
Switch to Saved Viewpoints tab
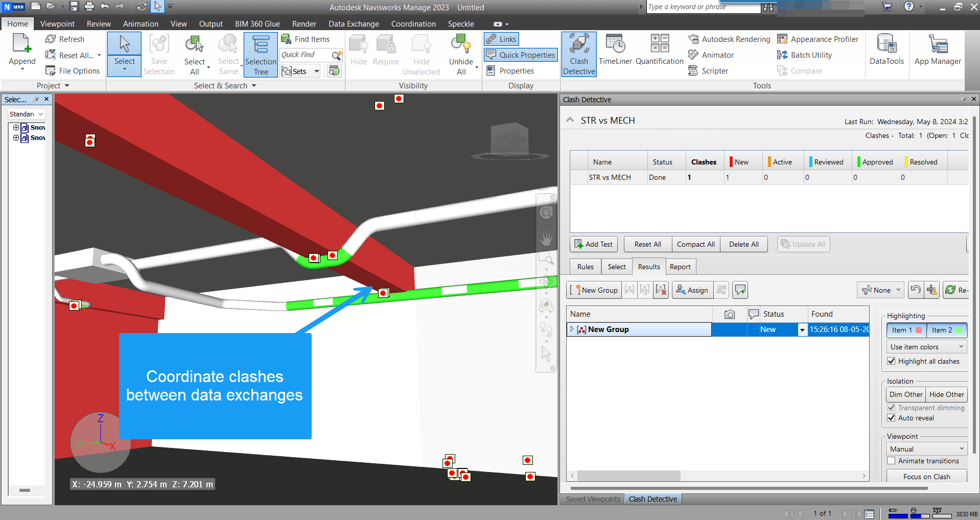(x=593, y=499)
